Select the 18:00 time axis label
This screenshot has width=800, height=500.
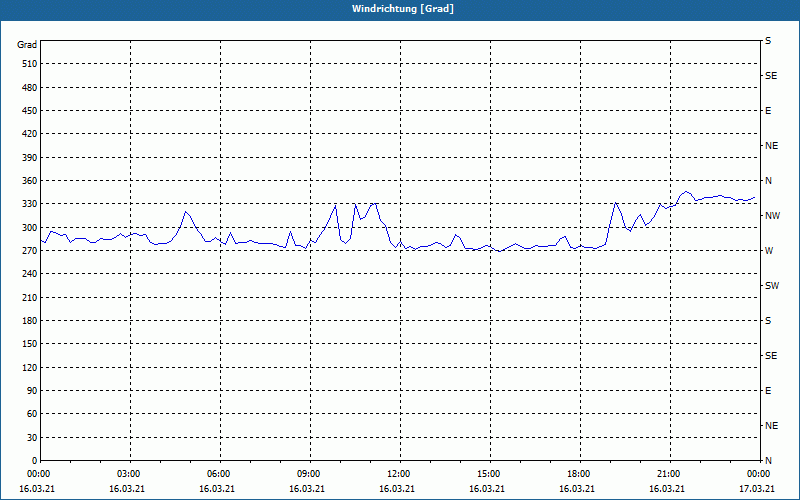[x=577, y=474]
